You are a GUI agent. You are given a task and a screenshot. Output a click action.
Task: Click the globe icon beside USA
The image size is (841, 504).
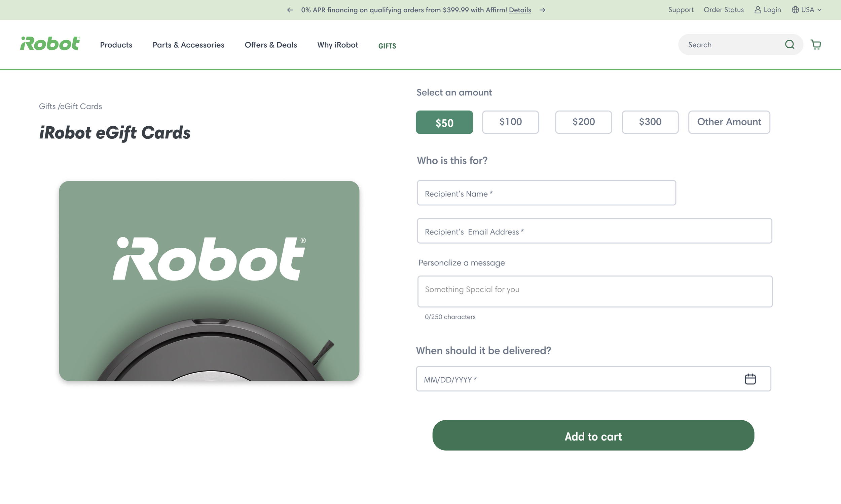[795, 10]
